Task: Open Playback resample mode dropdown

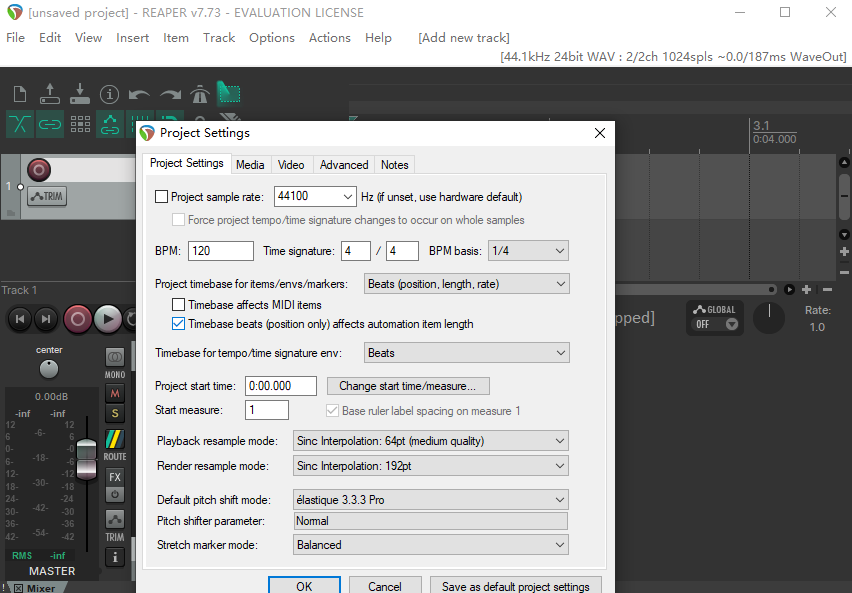Action: 431,441
